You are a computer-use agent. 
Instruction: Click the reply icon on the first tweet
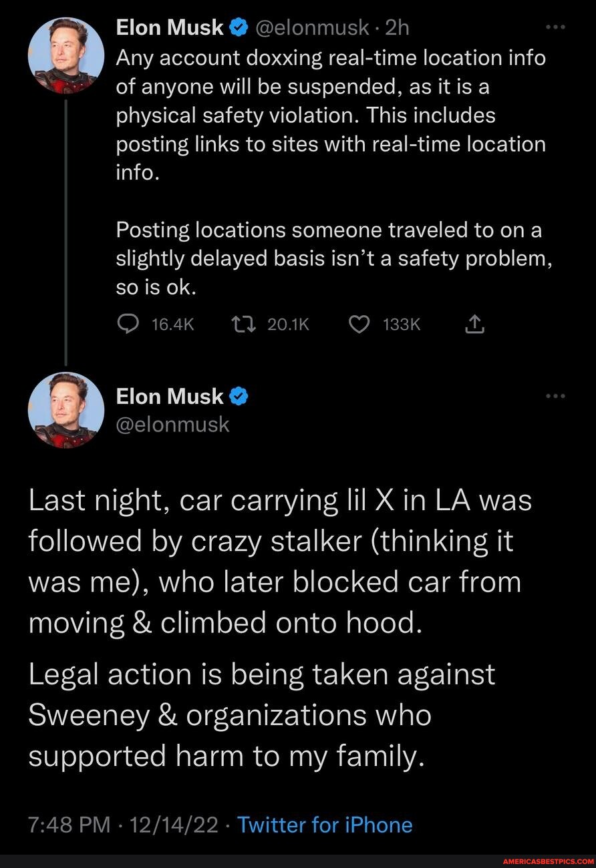point(127,324)
